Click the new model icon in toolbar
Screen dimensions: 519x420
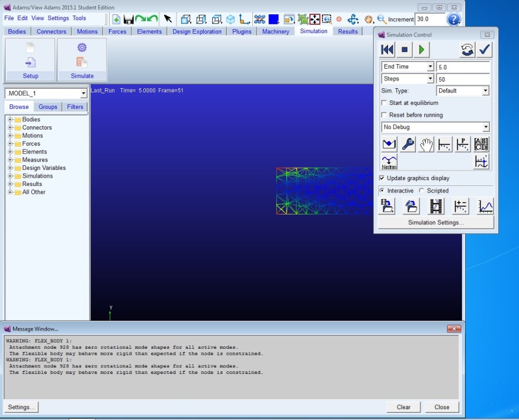116,19
